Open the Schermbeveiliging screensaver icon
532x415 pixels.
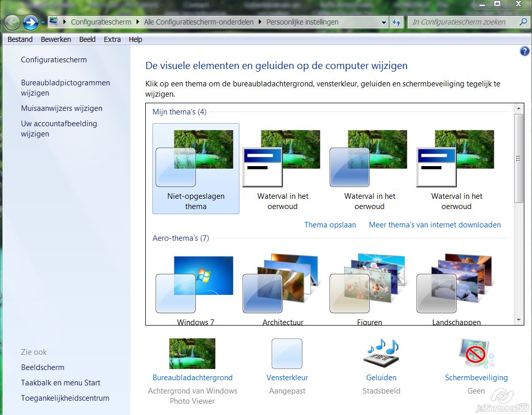476,353
